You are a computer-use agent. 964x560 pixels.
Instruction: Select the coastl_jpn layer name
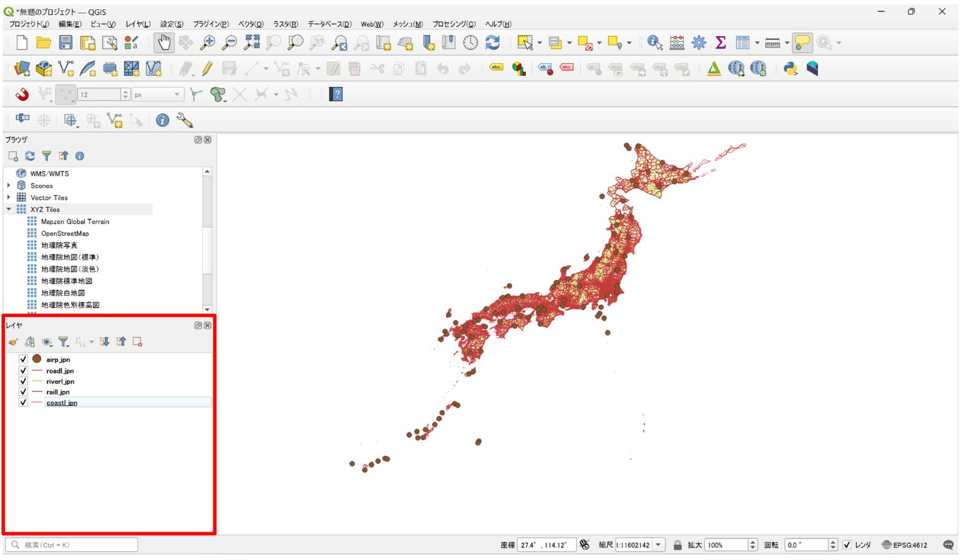(x=61, y=403)
